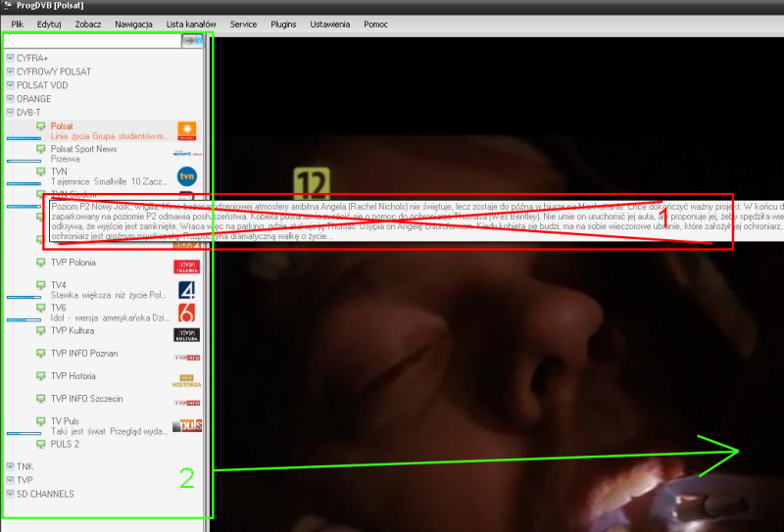Open the Ustawienia menu
The height and width of the screenshot is (532, 784).
coord(328,24)
